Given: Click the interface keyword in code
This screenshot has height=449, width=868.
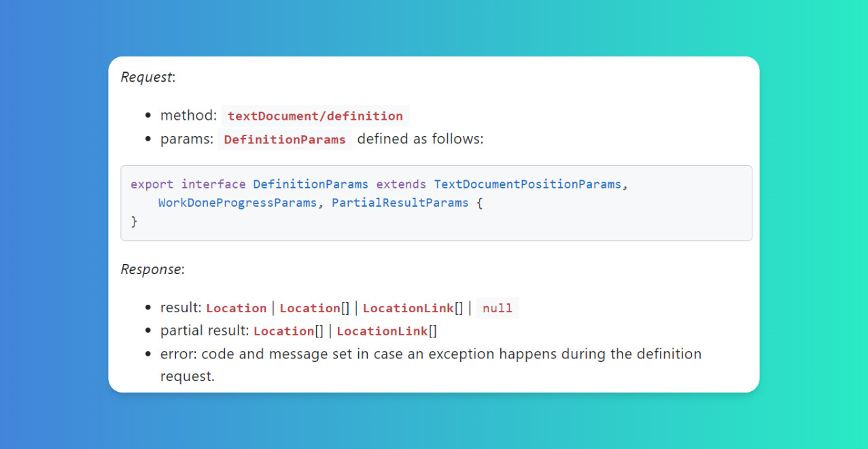Looking at the screenshot, I should (x=213, y=184).
